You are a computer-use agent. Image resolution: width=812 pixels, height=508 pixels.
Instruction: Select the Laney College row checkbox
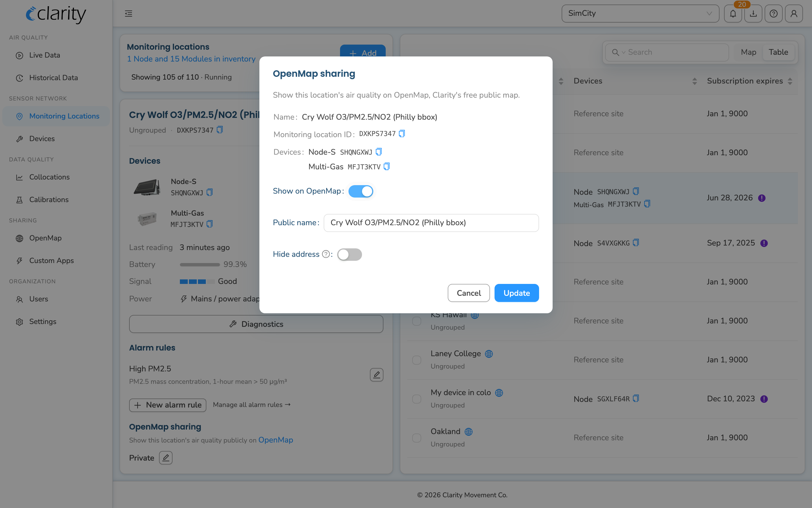416,360
